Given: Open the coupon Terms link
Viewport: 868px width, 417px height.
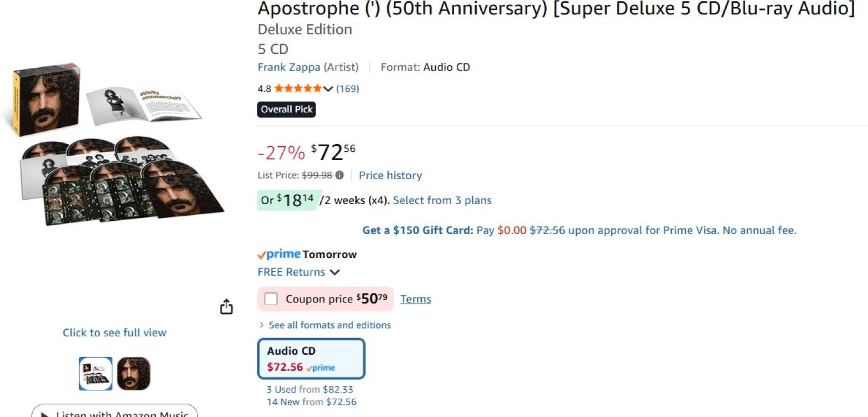Looking at the screenshot, I should click(415, 299).
